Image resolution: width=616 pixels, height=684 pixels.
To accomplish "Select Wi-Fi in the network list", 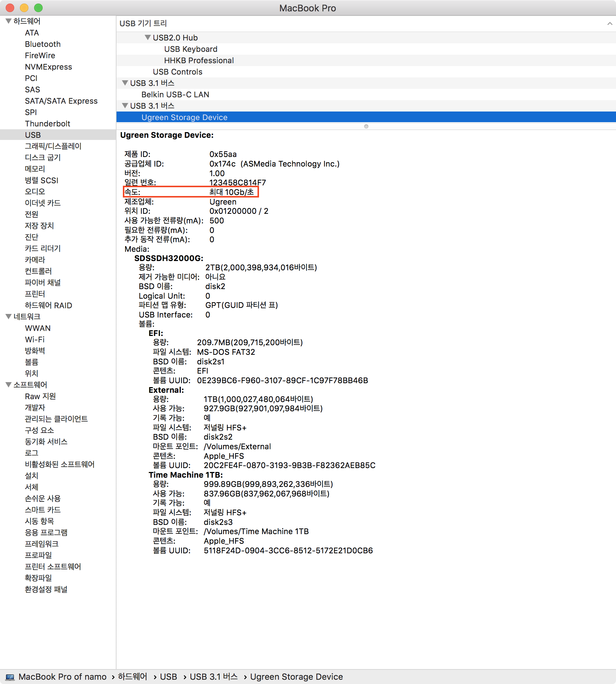I will point(35,340).
